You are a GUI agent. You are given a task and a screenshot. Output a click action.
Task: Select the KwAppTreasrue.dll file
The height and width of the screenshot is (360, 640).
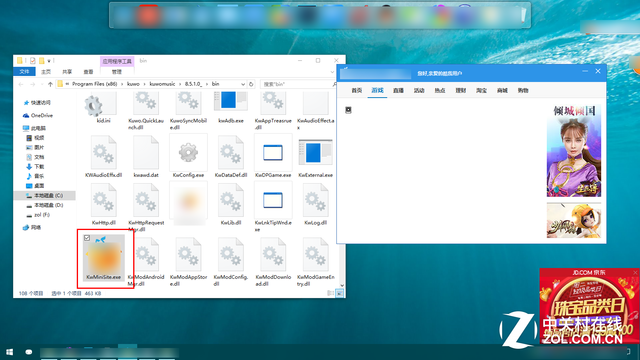pyautogui.click(x=273, y=111)
